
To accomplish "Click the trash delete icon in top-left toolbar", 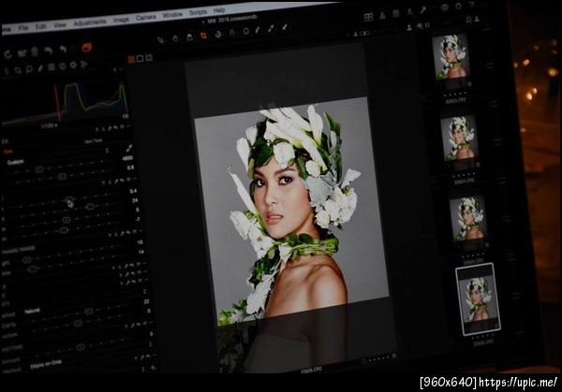I will point(35,52).
